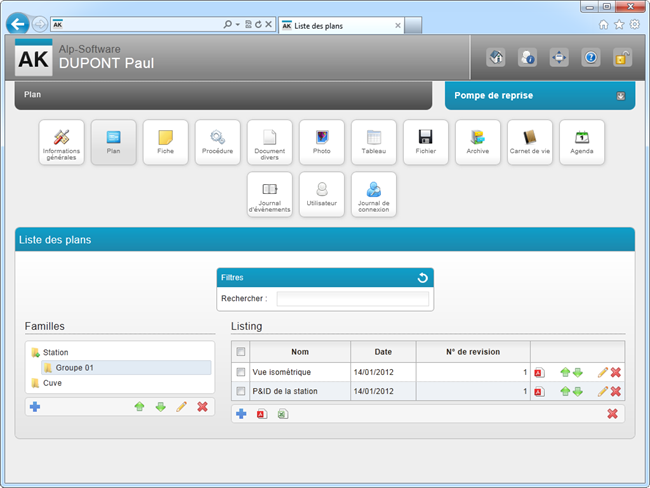The image size is (650, 488).
Task: Open the Carnet de vie module
Action: click(x=529, y=142)
